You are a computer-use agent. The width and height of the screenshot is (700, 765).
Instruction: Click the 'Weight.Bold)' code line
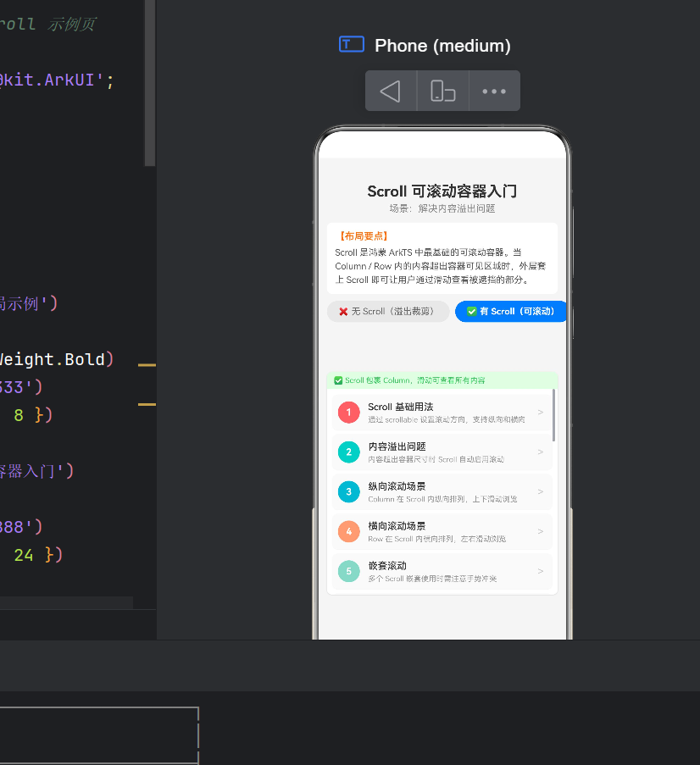point(56,359)
